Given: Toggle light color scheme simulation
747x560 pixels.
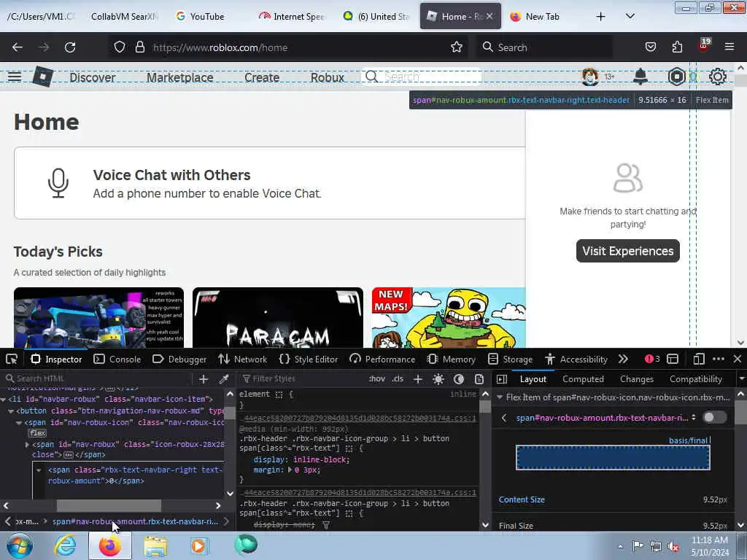Looking at the screenshot, I should 438,379.
